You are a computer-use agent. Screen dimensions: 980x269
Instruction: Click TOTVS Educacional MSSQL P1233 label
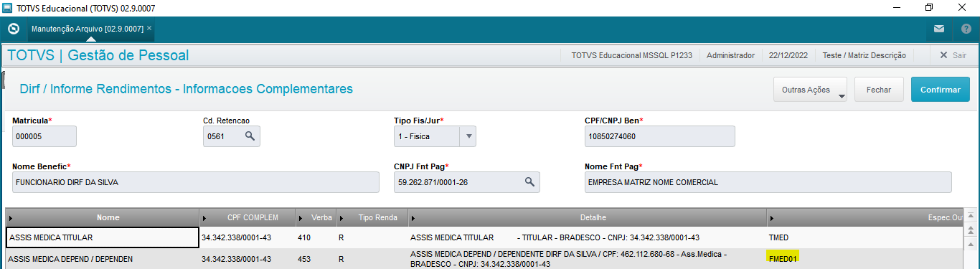[631, 55]
